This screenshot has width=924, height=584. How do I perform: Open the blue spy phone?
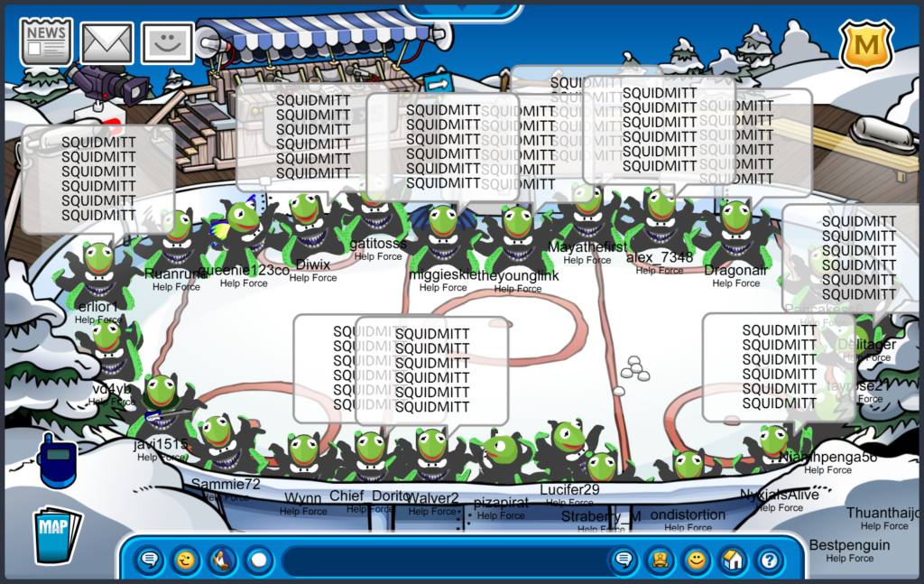(57, 460)
